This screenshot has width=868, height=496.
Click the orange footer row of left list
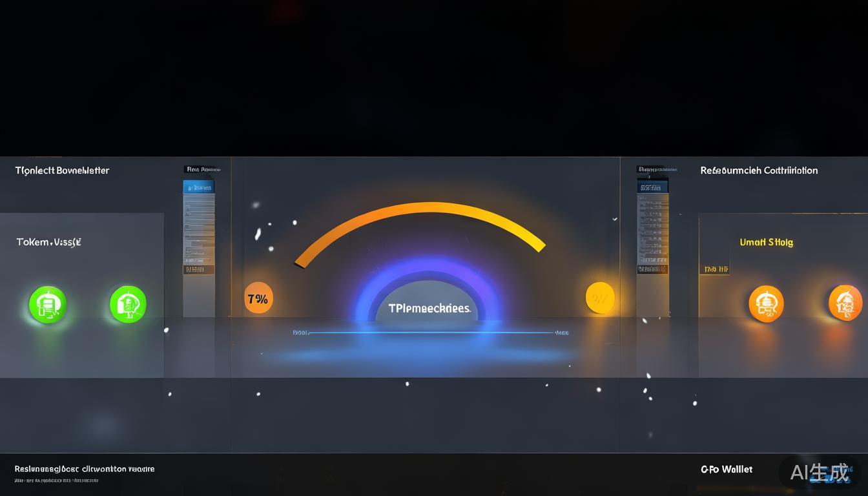(199, 269)
